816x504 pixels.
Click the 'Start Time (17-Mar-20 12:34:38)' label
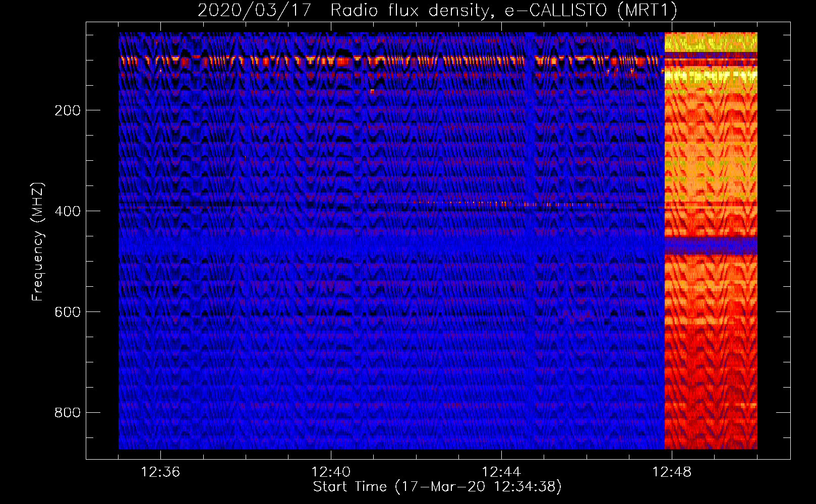coord(437,487)
